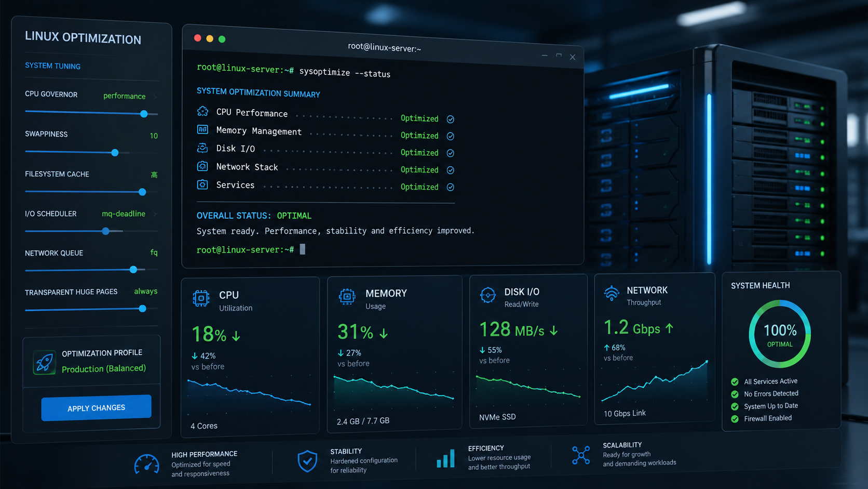Screen dimensions: 868x489
Task: Click the yellow terminal window dot
Action: pyautogui.click(x=210, y=38)
